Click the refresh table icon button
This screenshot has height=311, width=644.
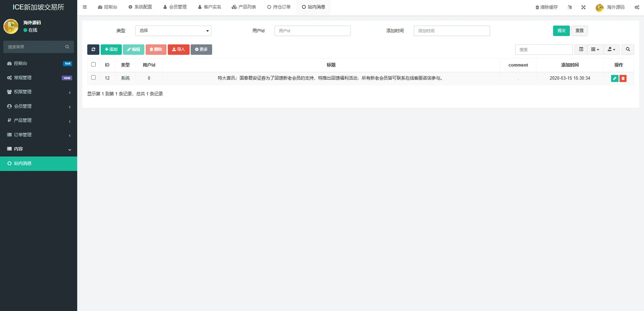[x=93, y=49]
